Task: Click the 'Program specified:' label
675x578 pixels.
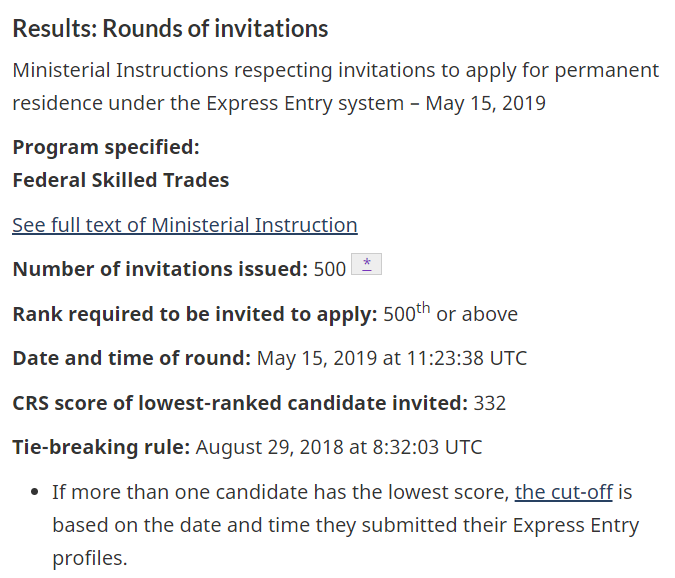Action: pyautogui.click(x=106, y=147)
